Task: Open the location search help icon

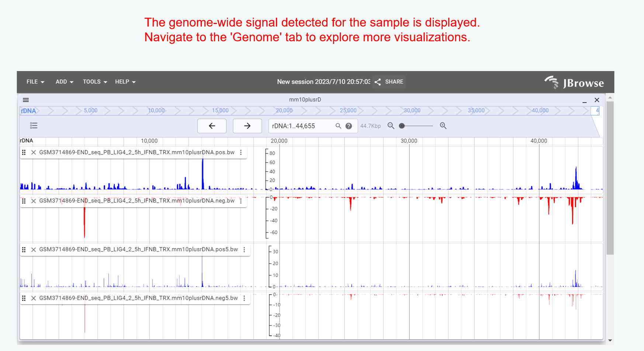Action: tap(349, 126)
